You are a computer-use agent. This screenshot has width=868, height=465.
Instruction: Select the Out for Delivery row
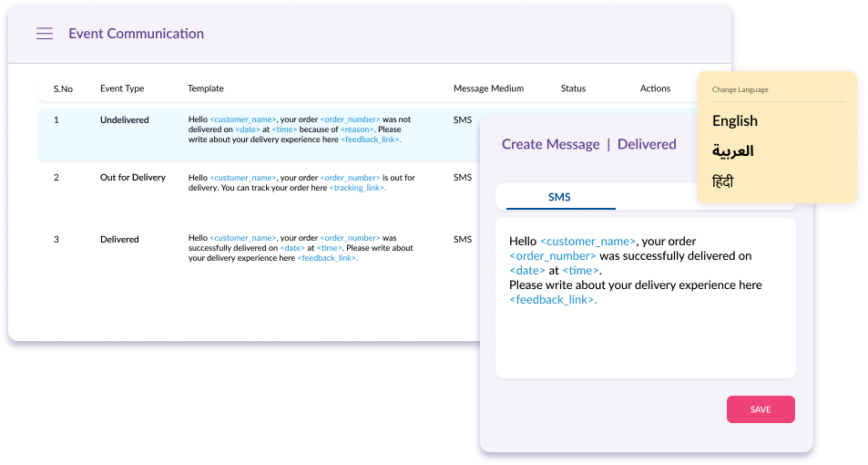coord(132,178)
